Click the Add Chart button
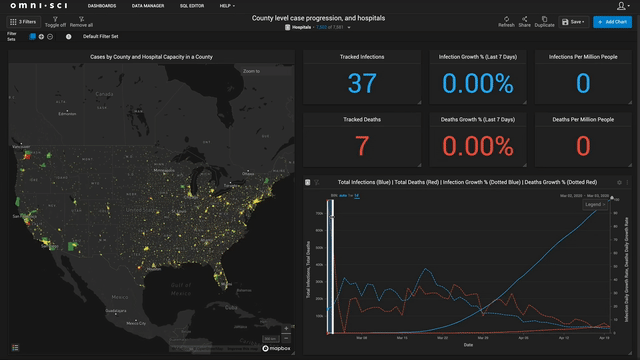Screen dimensions: 640x360 click(612, 22)
